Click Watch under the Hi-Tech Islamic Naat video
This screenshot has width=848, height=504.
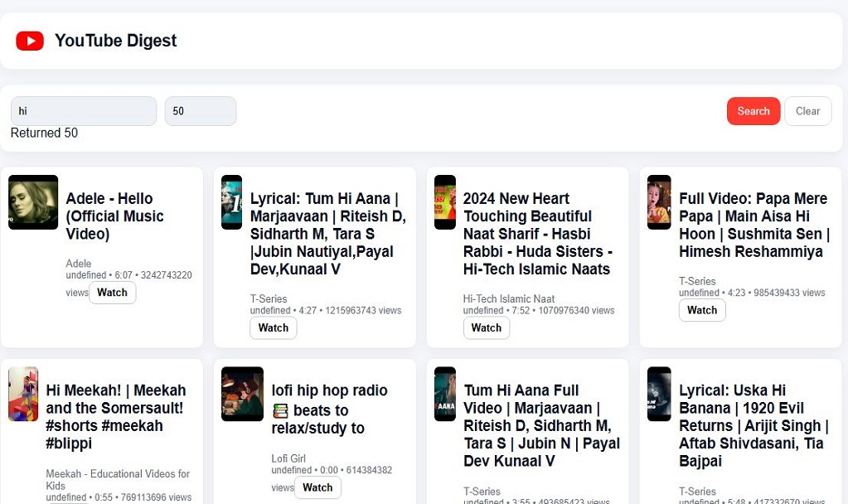(x=486, y=328)
